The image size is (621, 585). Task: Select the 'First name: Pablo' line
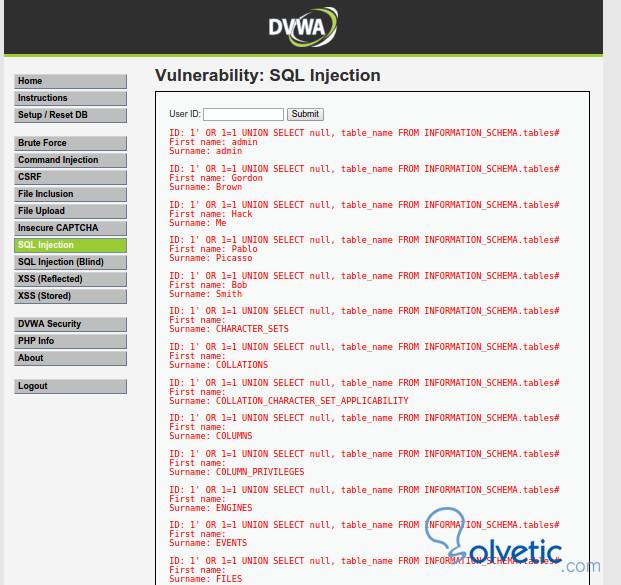pyautogui.click(x=213, y=249)
